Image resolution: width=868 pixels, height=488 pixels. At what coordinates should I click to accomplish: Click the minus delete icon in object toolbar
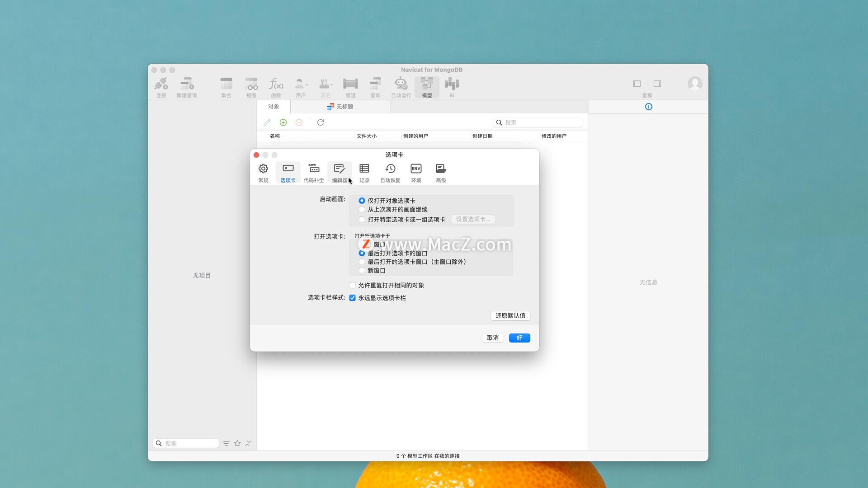299,122
